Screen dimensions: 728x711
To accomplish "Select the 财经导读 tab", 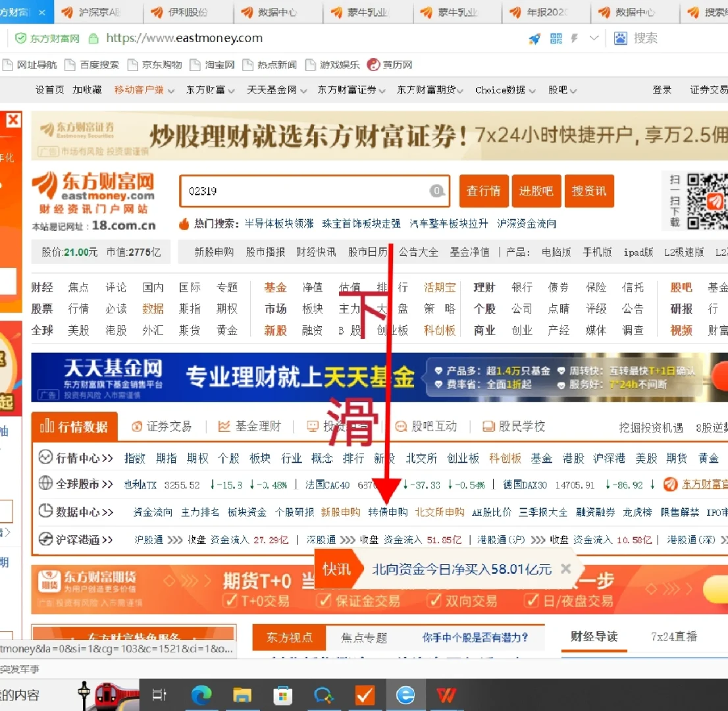I will 594,637.
